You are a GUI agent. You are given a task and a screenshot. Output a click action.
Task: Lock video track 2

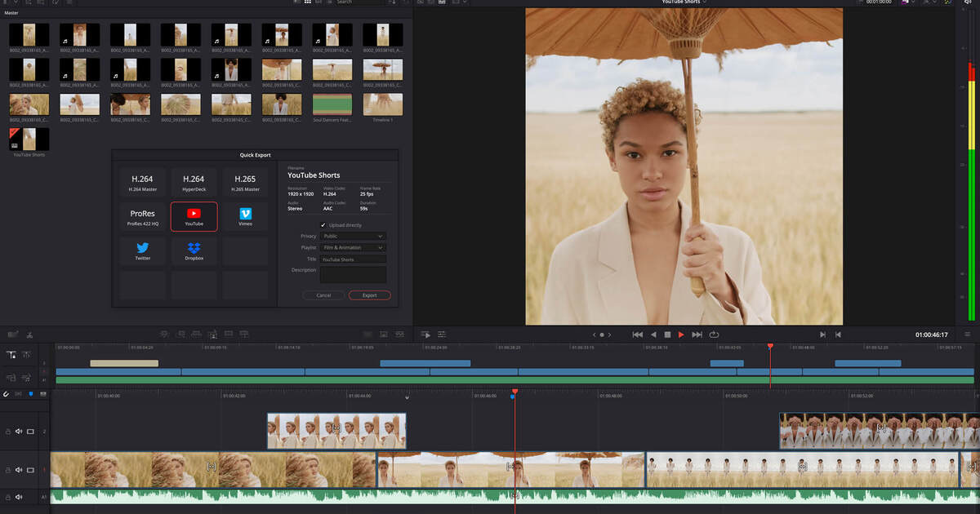click(x=8, y=431)
